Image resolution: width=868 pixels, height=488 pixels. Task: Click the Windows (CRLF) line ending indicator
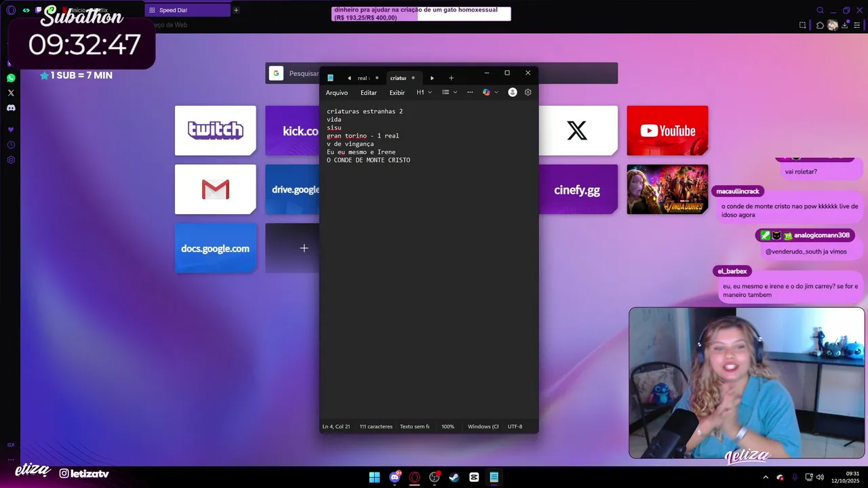[483, 426]
